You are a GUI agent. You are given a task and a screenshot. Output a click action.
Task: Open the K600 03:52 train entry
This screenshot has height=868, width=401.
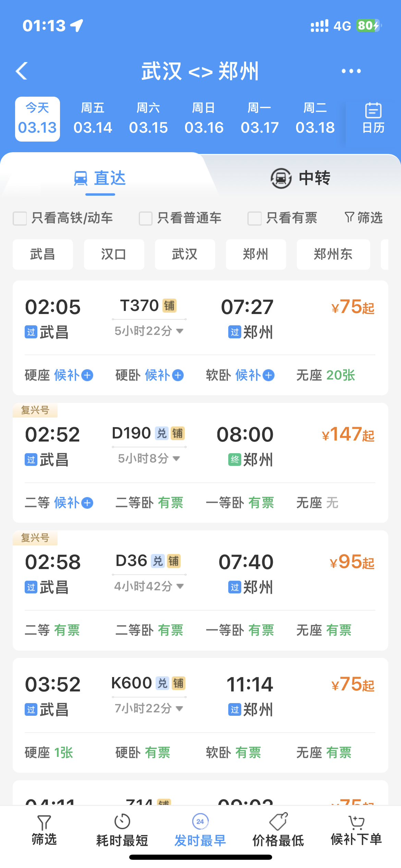point(200,715)
